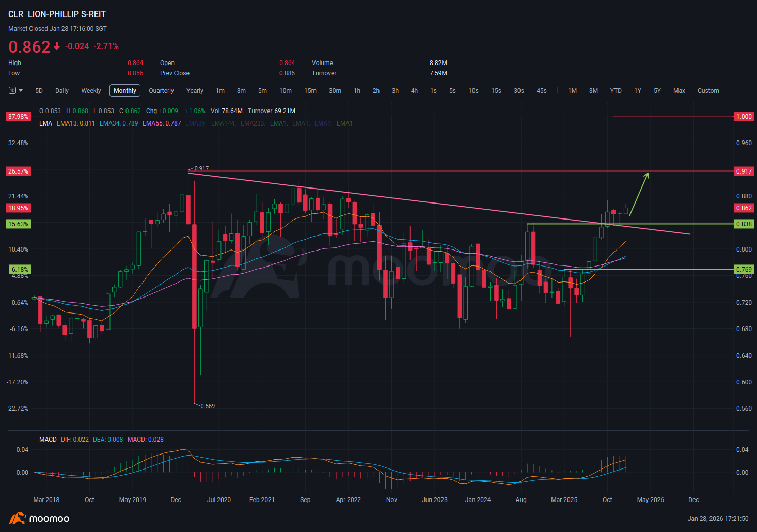Select the 1s tick interval
The image size is (757, 532).
(x=434, y=91)
